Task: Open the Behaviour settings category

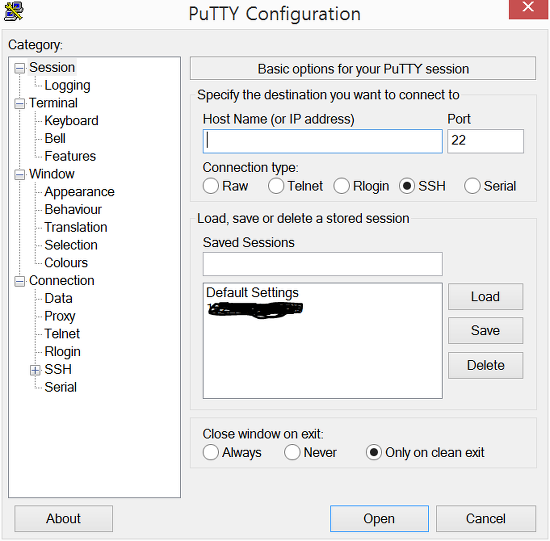Action: point(73,209)
